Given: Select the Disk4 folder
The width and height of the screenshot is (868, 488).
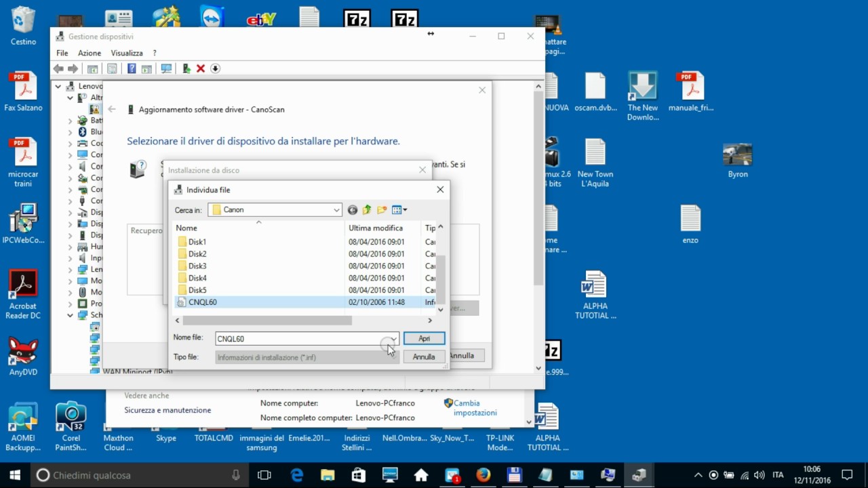Looking at the screenshot, I should click(197, 278).
